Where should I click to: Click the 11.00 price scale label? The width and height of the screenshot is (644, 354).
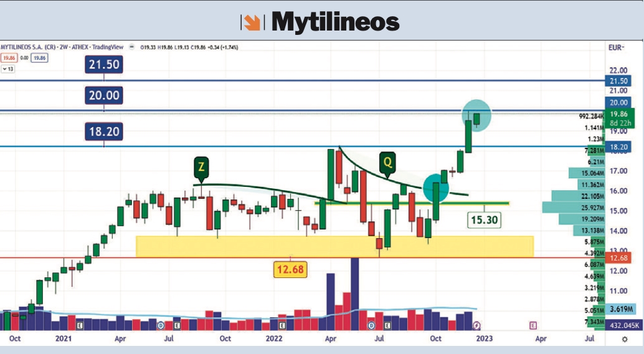tap(618, 291)
